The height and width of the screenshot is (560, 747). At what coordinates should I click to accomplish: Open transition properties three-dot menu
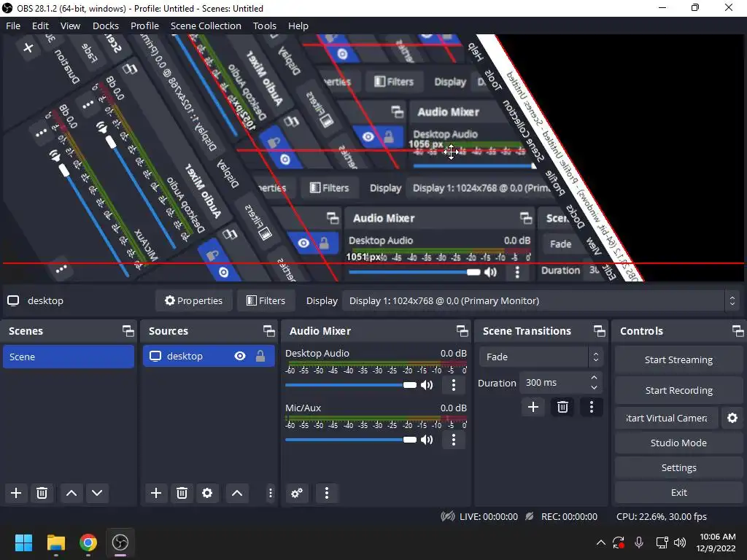click(x=592, y=407)
